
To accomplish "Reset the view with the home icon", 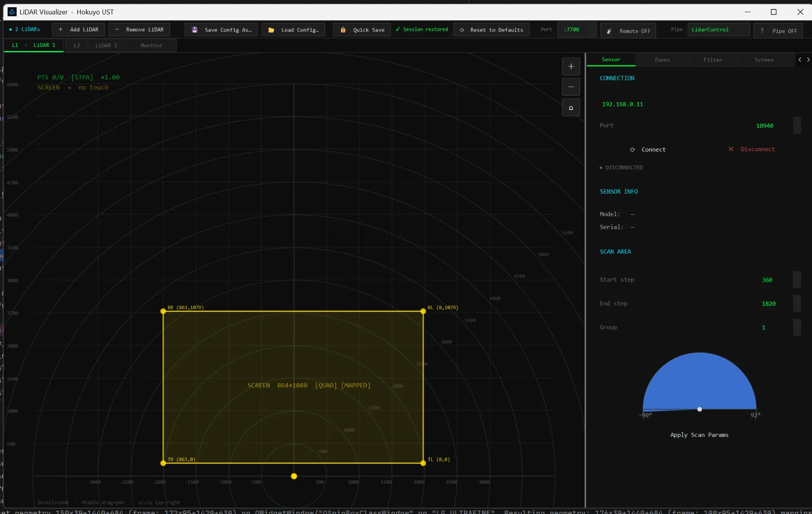I will [x=571, y=107].
